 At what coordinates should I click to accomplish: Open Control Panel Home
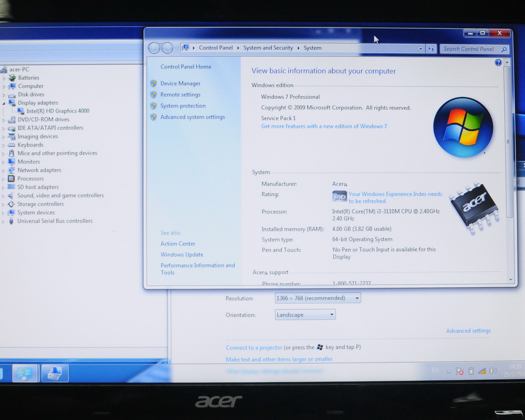coord(186,67)
